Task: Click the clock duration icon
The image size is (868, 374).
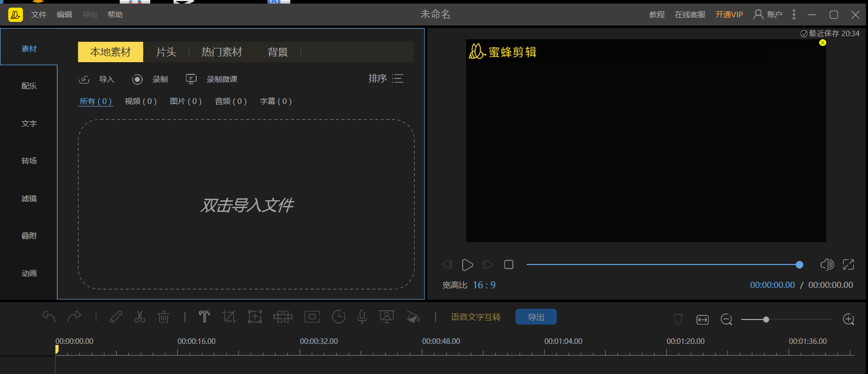Action: coord(339,317)
